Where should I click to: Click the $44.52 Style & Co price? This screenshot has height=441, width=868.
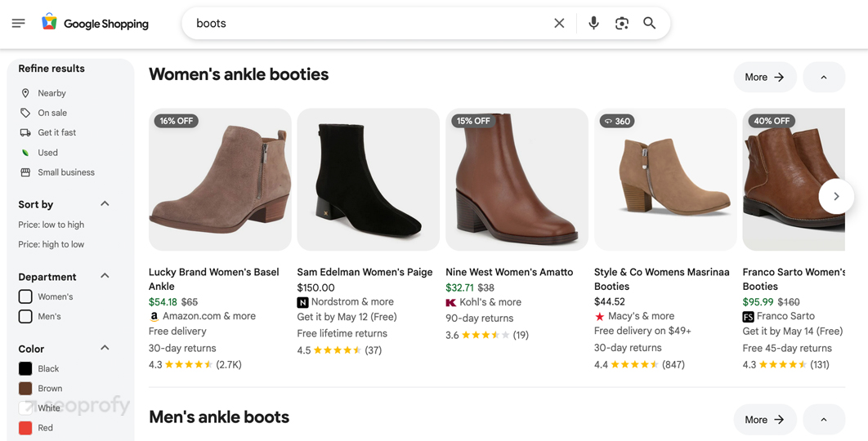(610, 302)
